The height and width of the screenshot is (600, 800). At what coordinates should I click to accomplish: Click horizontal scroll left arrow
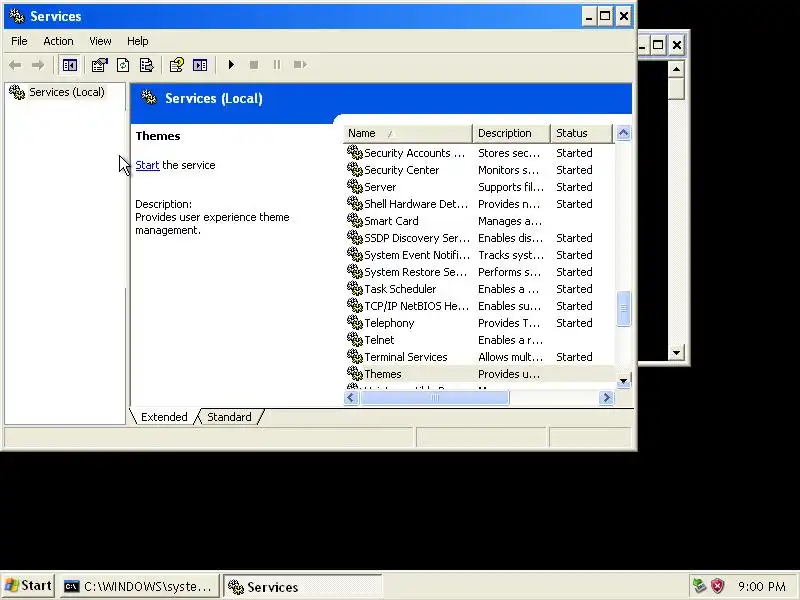[351, 397]
